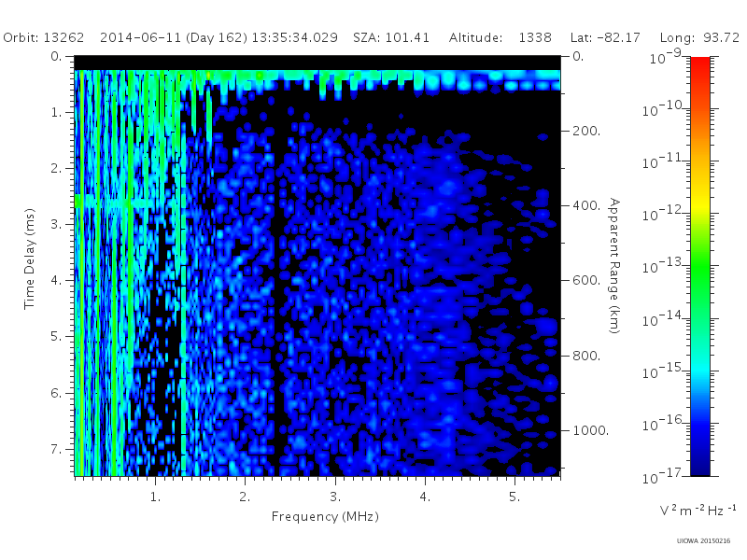Image resolution: width=747 pixels, height=560 pixels.
Task: Click the 'SZA: 101.41' label
Action: [x=391, y=37]
